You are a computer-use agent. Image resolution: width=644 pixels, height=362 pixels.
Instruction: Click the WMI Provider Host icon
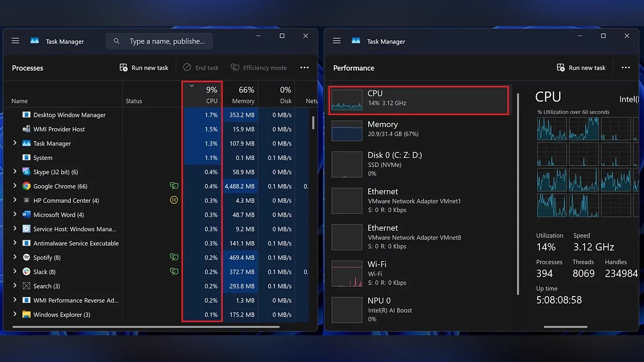26,129
